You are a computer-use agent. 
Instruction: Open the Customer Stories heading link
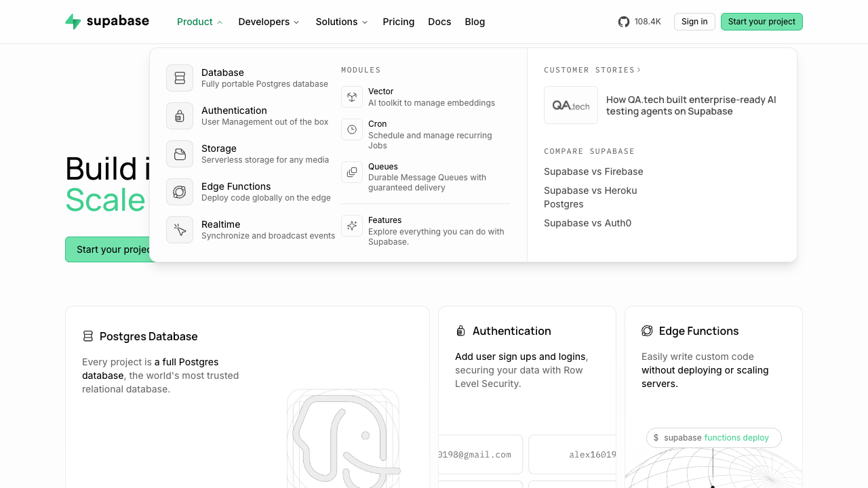pos(592,70)
